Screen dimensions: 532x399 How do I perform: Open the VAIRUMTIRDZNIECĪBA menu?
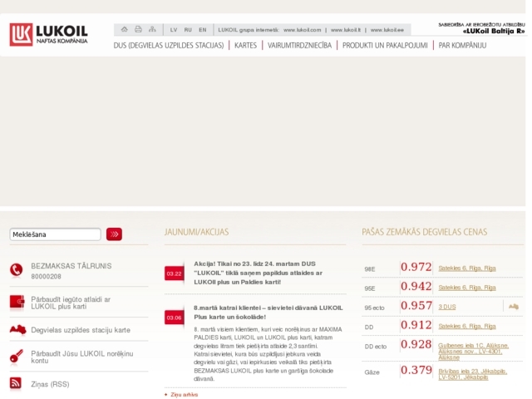299,46
